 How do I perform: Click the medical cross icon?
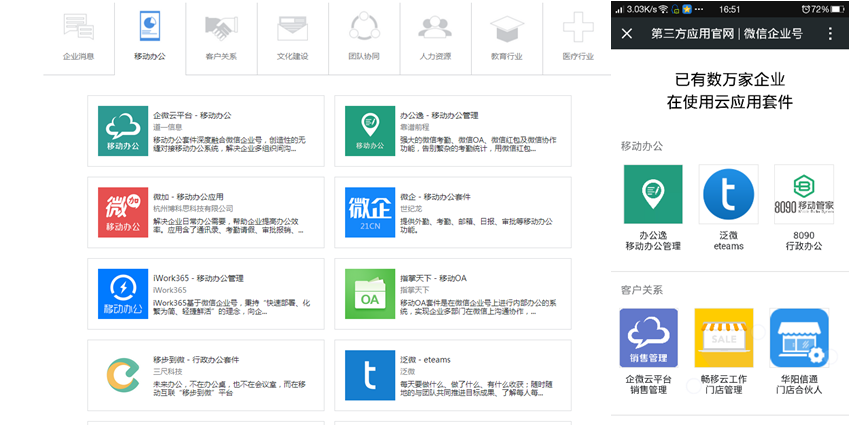point(578,27)
